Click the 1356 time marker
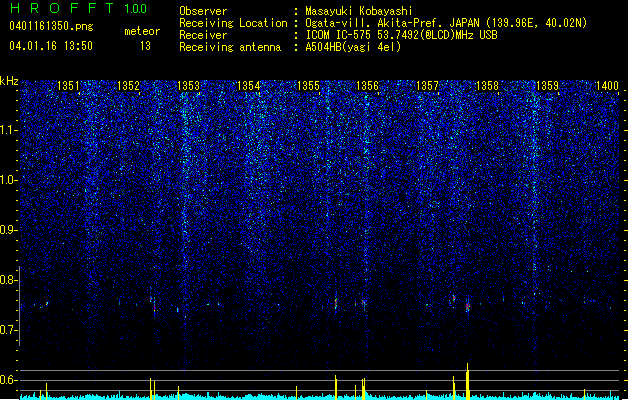The width and height of the screenshot is (629, 400). [367, 85]
